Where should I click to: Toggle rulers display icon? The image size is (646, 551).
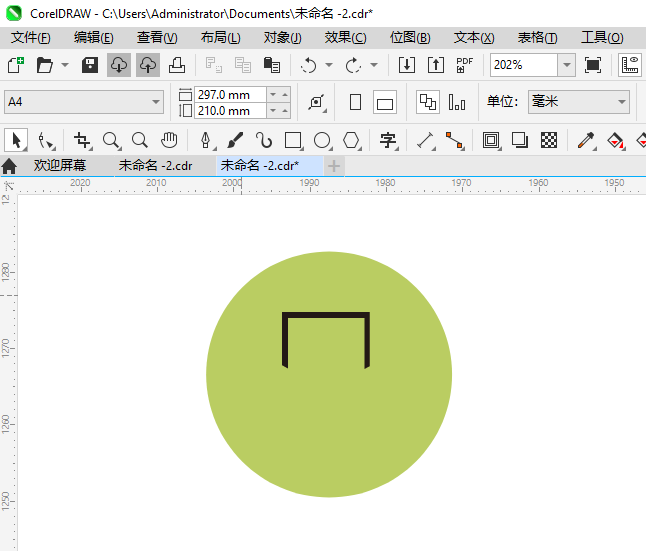point(630,65)
